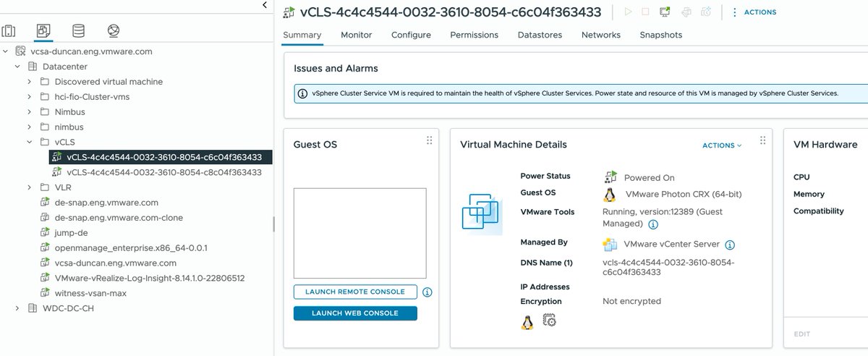Click info icon next to Launch Remote Console
This screenshot has height=356, width=868.
(427, 292)
